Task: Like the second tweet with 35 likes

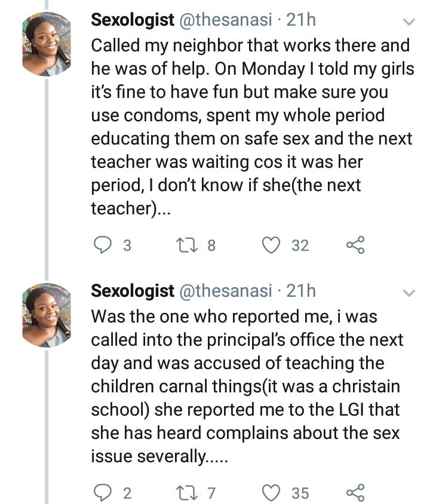Action: pyautogui.click(x=273, y=493)
